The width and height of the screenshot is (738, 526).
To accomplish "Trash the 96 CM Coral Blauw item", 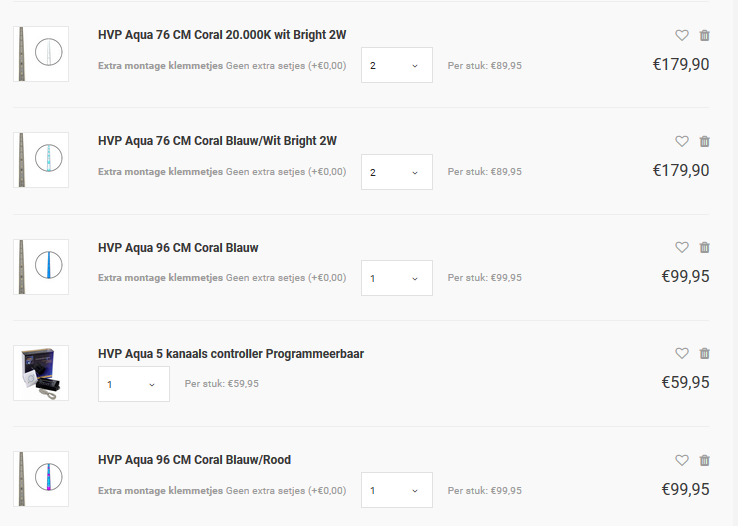I will coord(704,247).
